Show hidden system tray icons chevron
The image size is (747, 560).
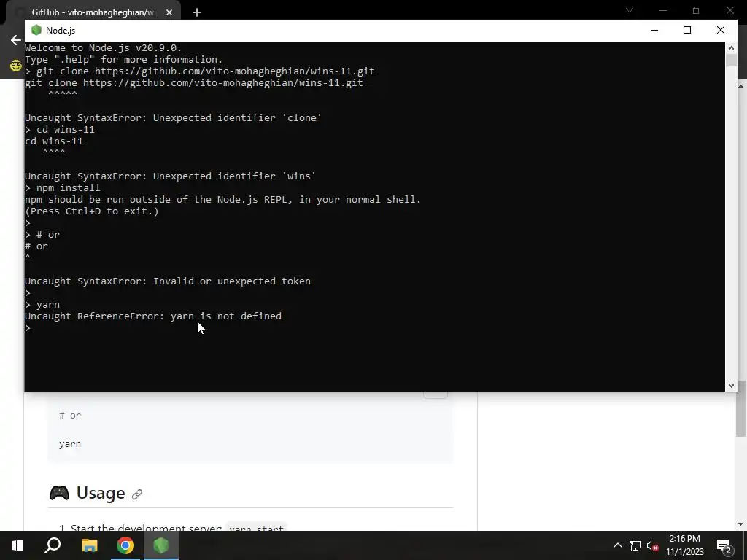(617, 545)
